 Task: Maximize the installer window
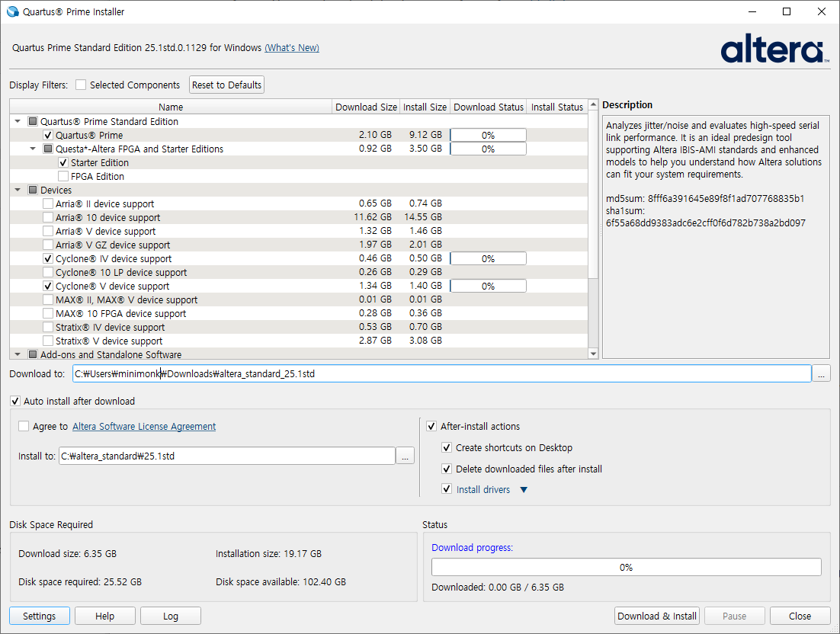tap(787, 11)
